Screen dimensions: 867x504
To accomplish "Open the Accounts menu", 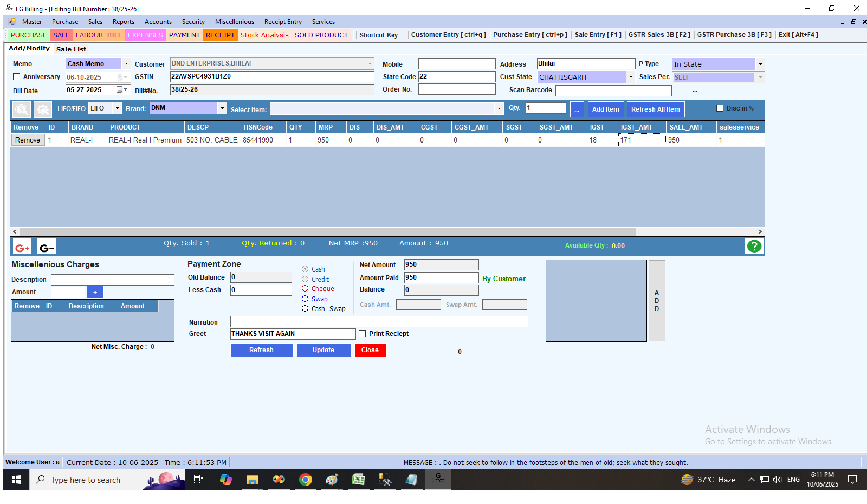I will click(158, 22).
